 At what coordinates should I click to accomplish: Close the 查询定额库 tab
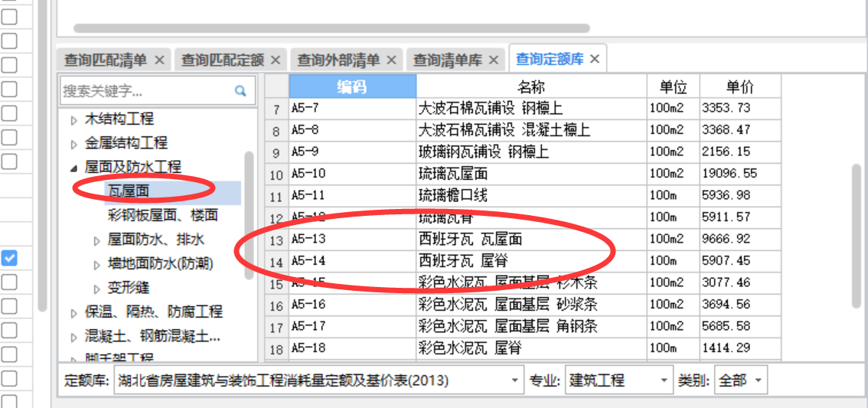(x=595, y=59)
